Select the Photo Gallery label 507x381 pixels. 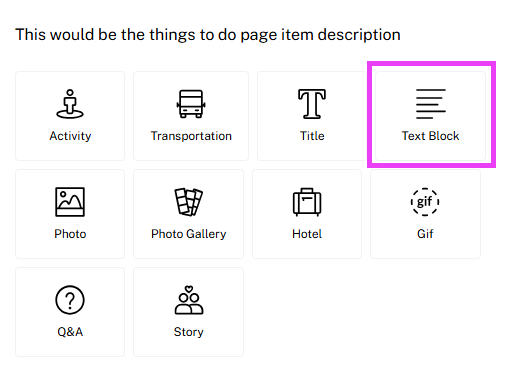point(189,234)
